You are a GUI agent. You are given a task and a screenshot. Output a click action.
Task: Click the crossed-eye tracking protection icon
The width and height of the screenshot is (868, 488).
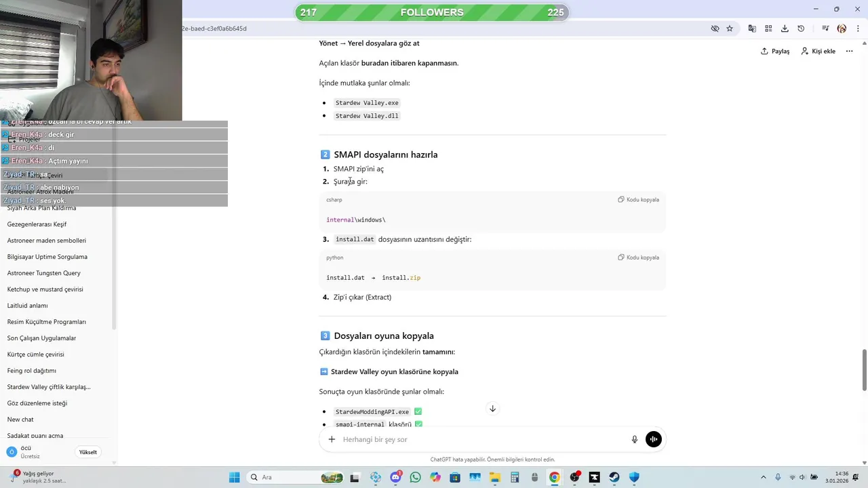pyautogui.click(x=715, y=28)
